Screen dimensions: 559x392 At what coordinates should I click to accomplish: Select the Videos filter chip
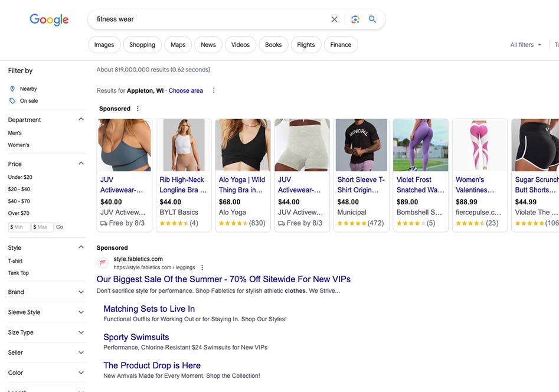coord(240,45)
